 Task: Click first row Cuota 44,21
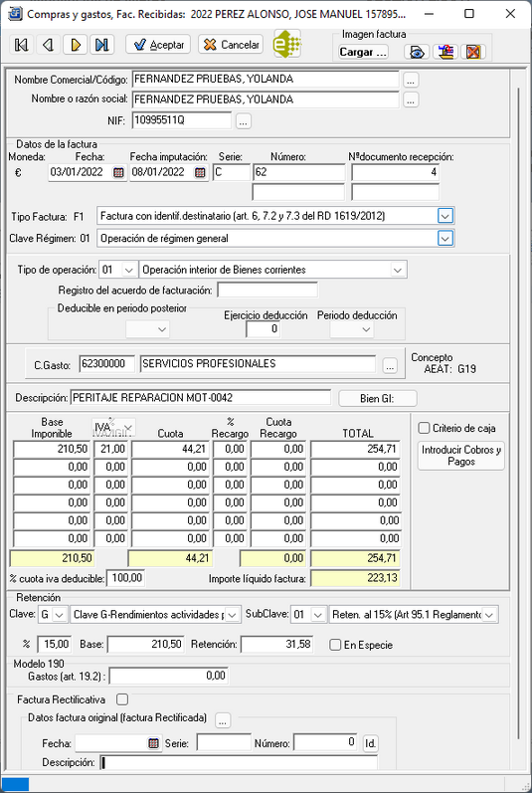click(170, 449)
